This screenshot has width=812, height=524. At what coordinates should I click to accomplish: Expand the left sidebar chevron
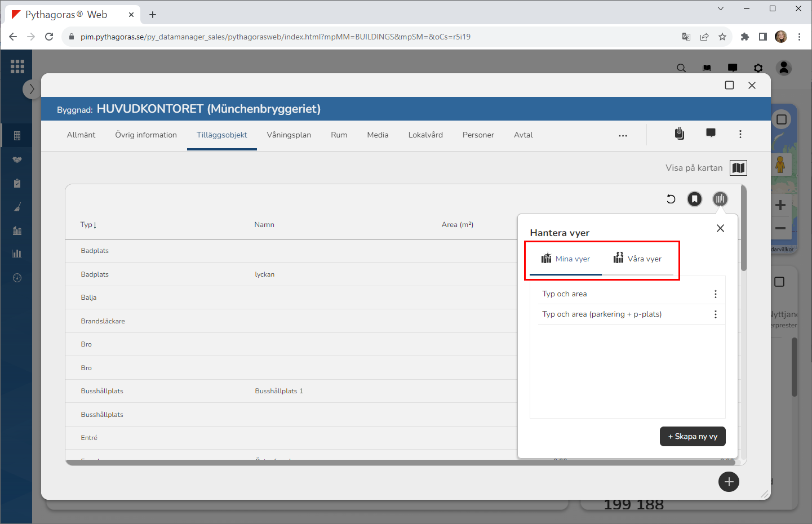[x=32, y=89]
